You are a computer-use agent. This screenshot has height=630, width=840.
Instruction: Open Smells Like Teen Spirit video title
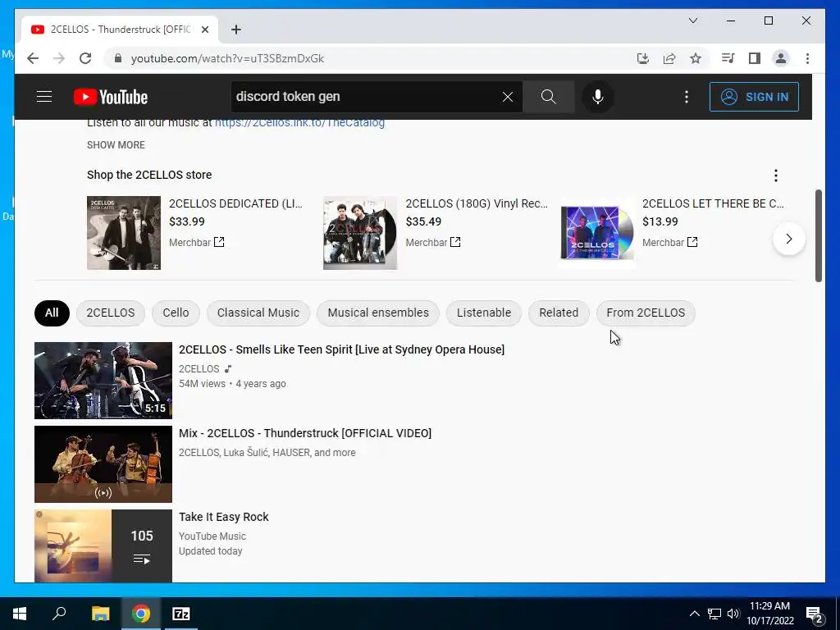[x=342, y=349]
